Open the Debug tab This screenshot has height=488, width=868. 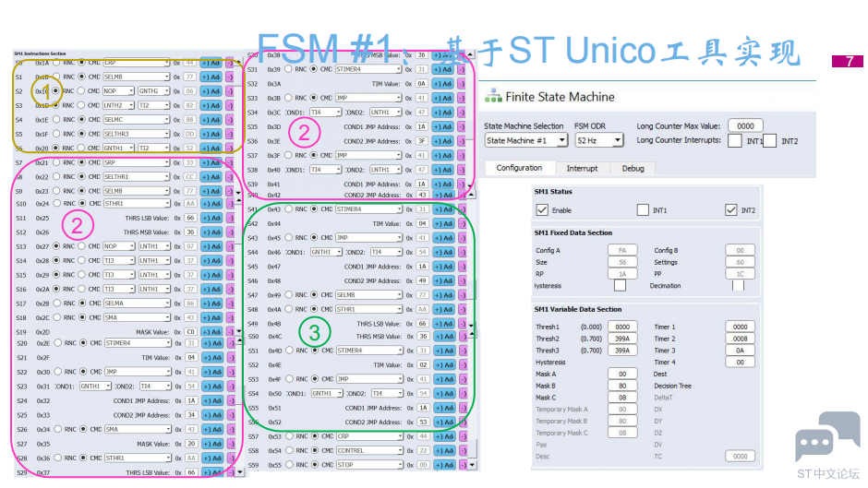(633, 168)
